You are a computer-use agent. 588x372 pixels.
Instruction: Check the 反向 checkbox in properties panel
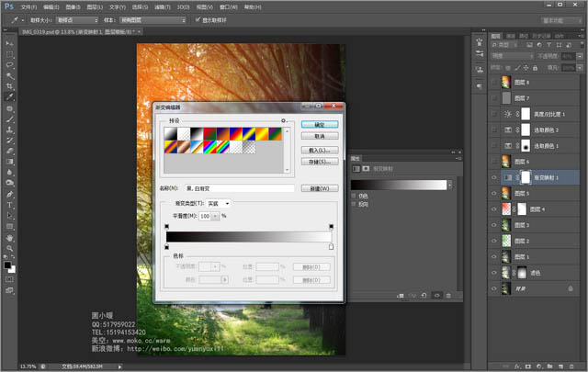pyautogui.click(x=355, y=204)
